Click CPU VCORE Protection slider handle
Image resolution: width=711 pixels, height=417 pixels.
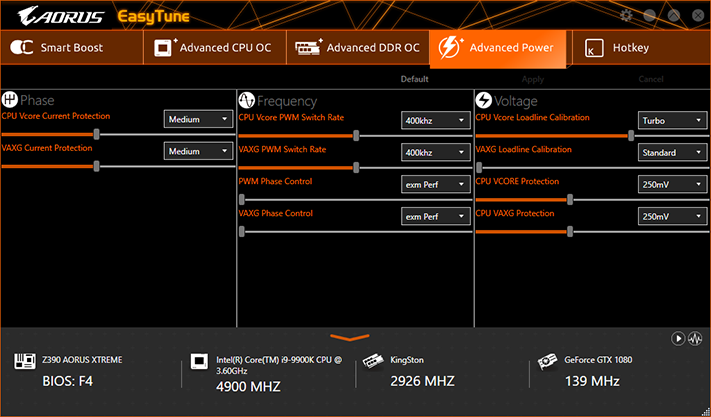[x=570, y=199]
